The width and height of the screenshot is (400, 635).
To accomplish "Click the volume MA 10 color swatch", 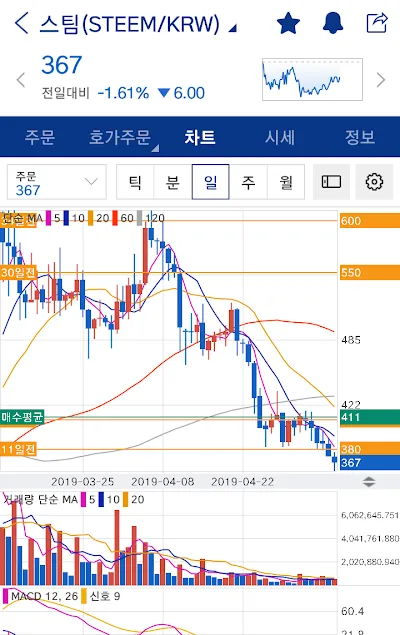I will (x=101, y=500).
